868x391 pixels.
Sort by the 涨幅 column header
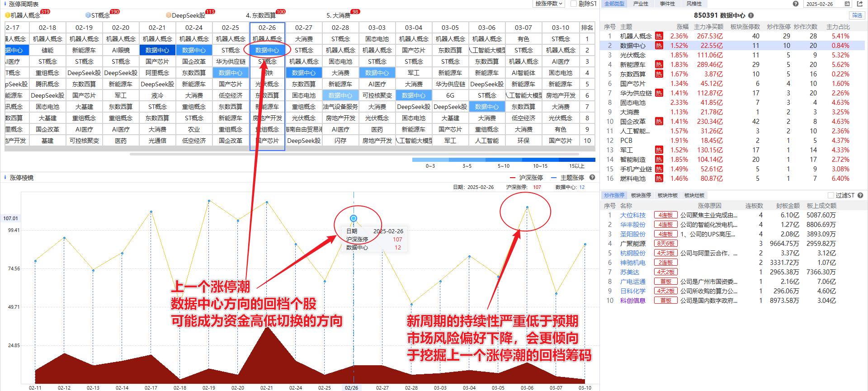pyautogui.click(x=682, y=27)
